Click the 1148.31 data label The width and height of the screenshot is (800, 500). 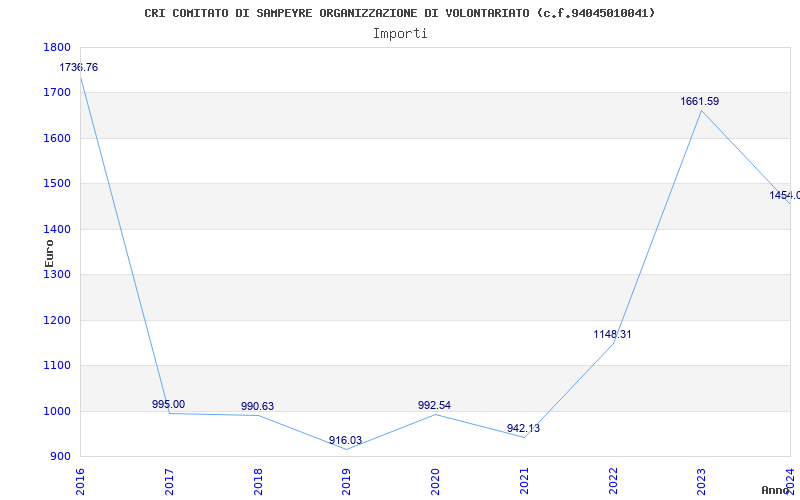point(612,334)
